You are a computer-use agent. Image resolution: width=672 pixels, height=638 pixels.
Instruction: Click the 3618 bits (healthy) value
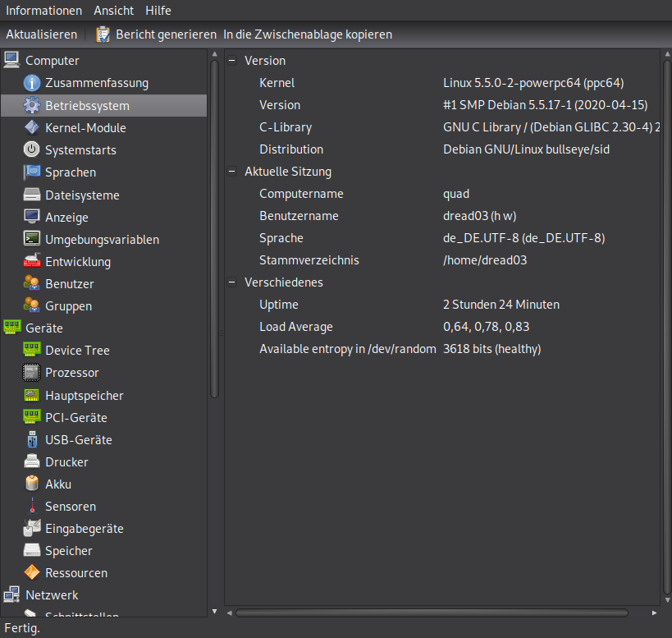(492, 349)
